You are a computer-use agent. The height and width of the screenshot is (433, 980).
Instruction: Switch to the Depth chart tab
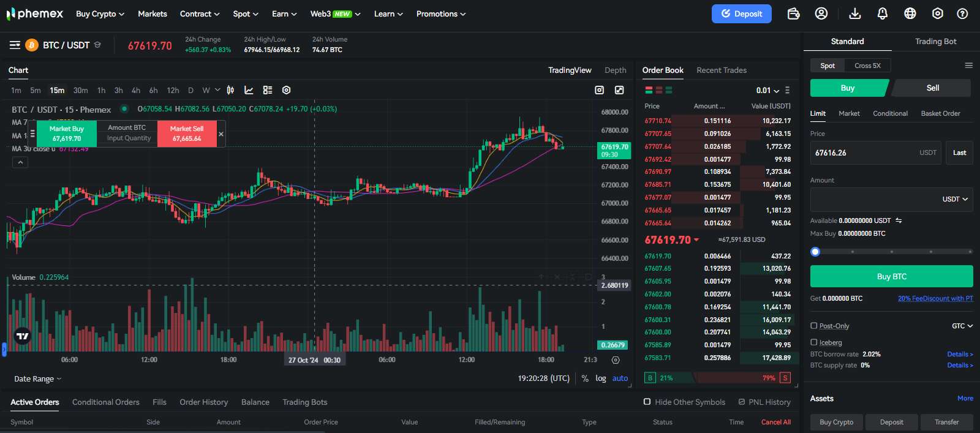[x=615, y=70]
